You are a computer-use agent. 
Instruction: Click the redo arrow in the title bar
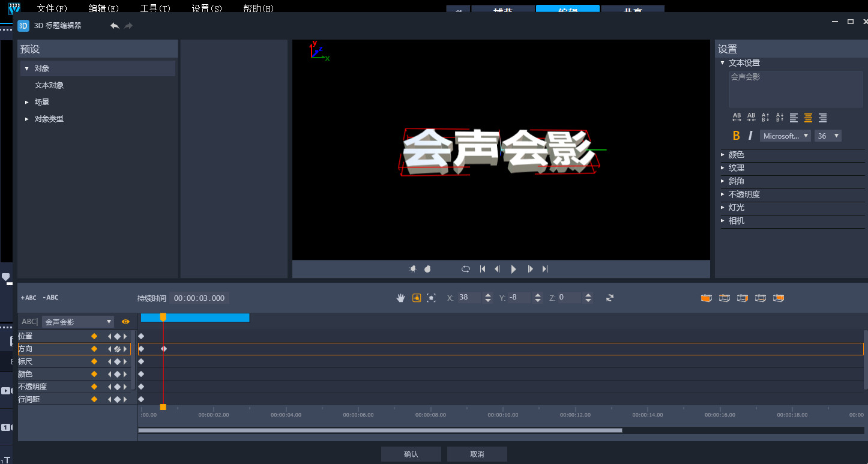(128, 26)
